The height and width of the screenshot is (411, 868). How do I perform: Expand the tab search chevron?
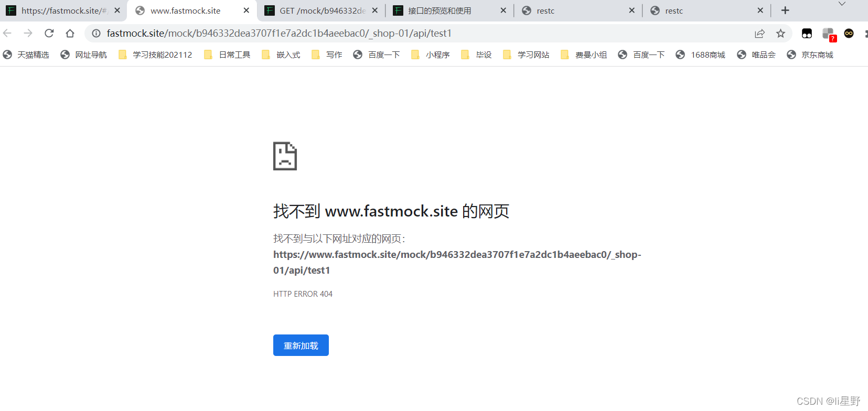point(842,4)
